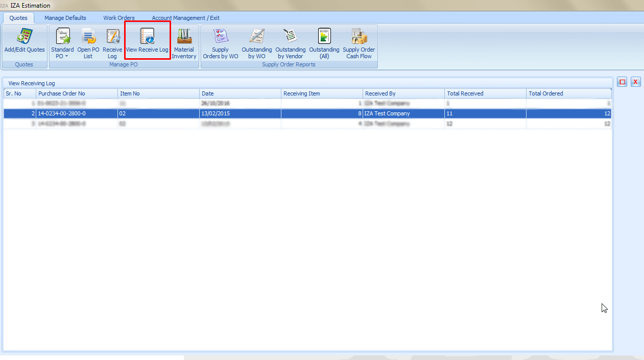
Task: Switch to the Manage Defaults tab
Action: pyautogui.click(x=65, y=18)
